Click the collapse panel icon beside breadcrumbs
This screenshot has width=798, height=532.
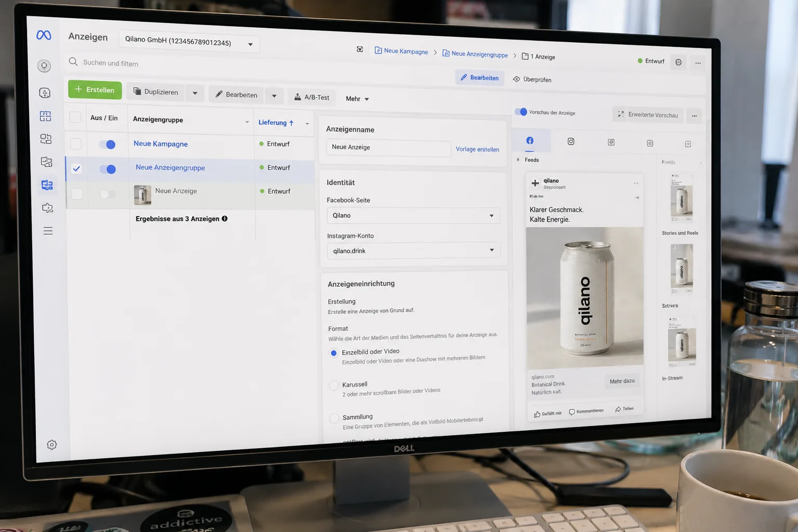coord(360,49)
